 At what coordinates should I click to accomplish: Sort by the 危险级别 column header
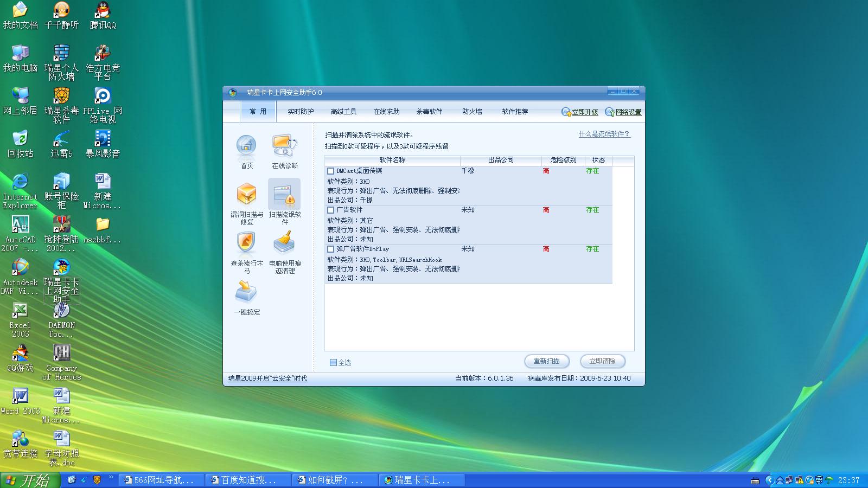click(x=563, y=160)
